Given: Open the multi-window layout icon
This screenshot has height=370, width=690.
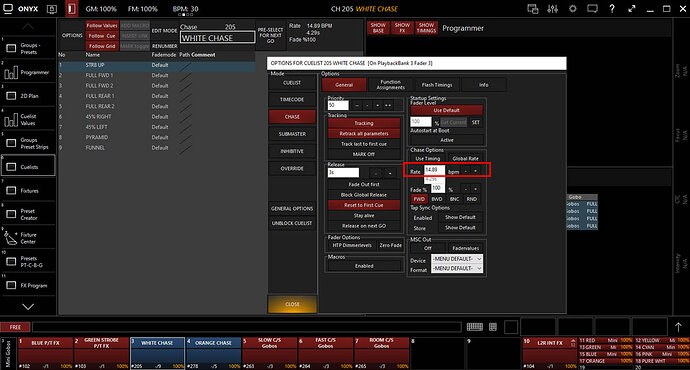Looking at the screenshot, I should [x=532, y=9].
